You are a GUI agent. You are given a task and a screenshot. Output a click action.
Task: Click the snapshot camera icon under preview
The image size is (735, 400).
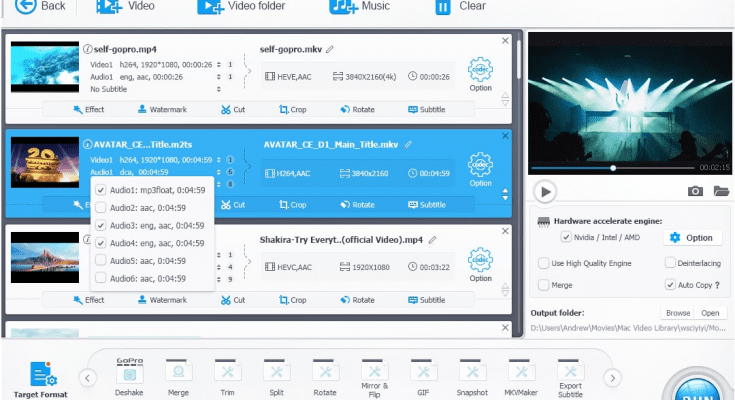[x=695, y=191]
